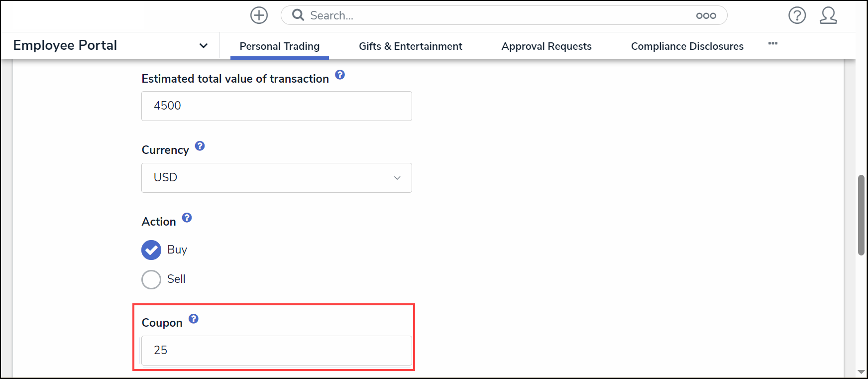Open the quick create plus icon
Image resolution: width=868 pixels, height=379 pixels.
(x=259, y=15)
